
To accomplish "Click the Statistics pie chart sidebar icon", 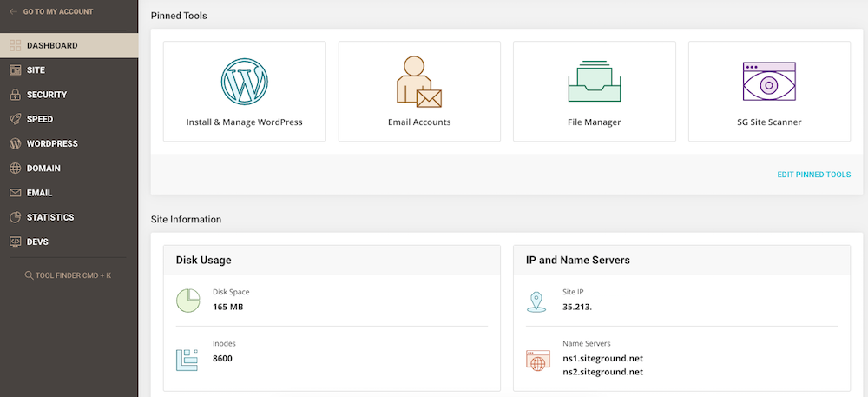I will 15,217.
